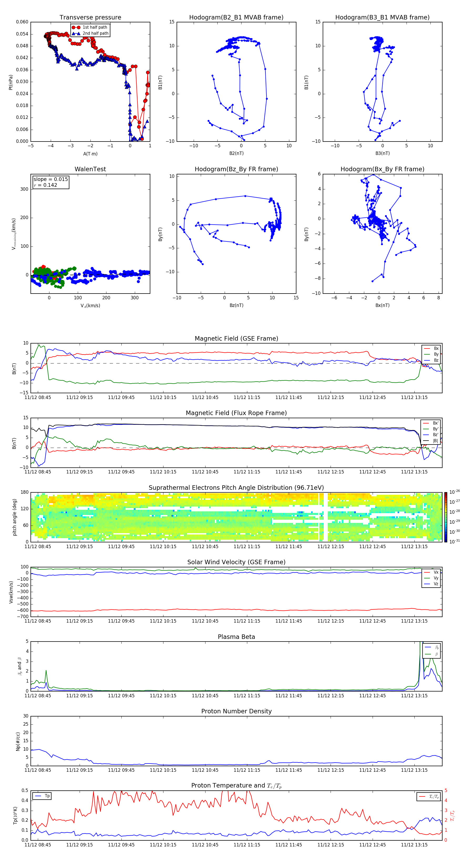
Task: Click the 'B2(nT)' x-axis label
Action: tap(236, 154)
